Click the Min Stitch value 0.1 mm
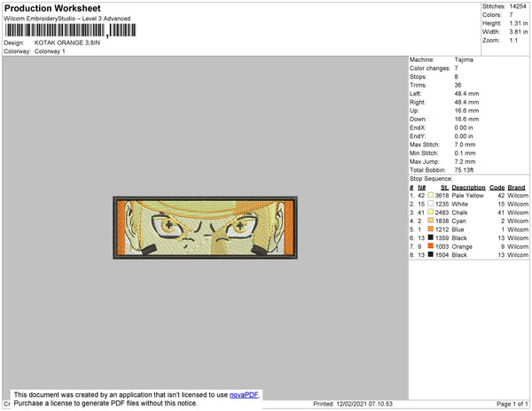The height and width of the screenshot is (411, 532). click(465, 153)
